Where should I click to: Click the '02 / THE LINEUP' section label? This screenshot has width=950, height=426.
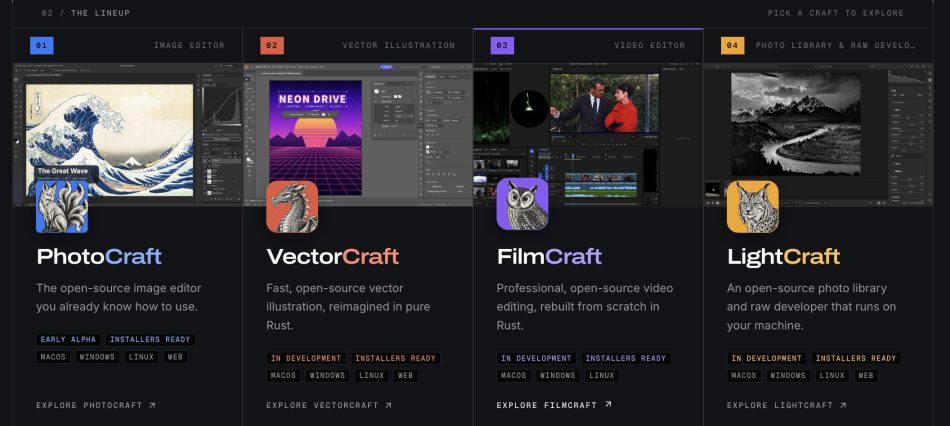85,13
